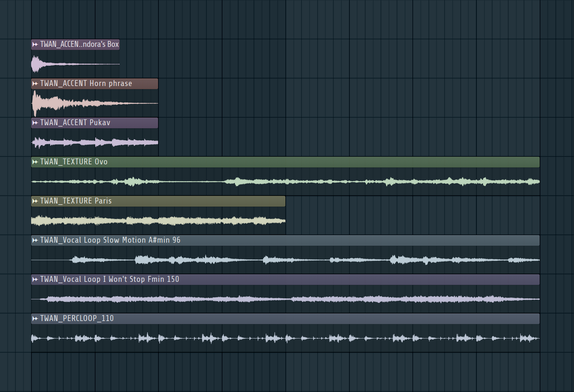
Task: Click the TWAN_ACCENT Horn phrase clip icon
Action: click(x=35, y=84)
